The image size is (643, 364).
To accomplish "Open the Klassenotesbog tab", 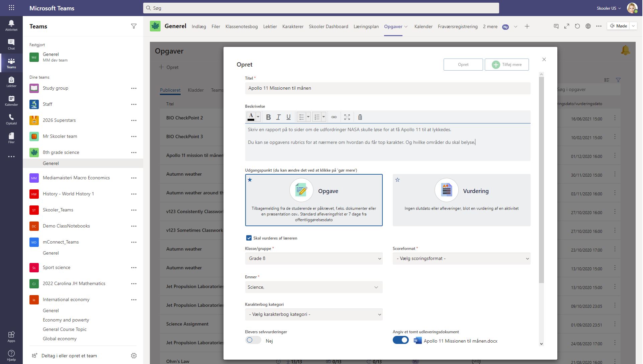I will tap(242, 26).
